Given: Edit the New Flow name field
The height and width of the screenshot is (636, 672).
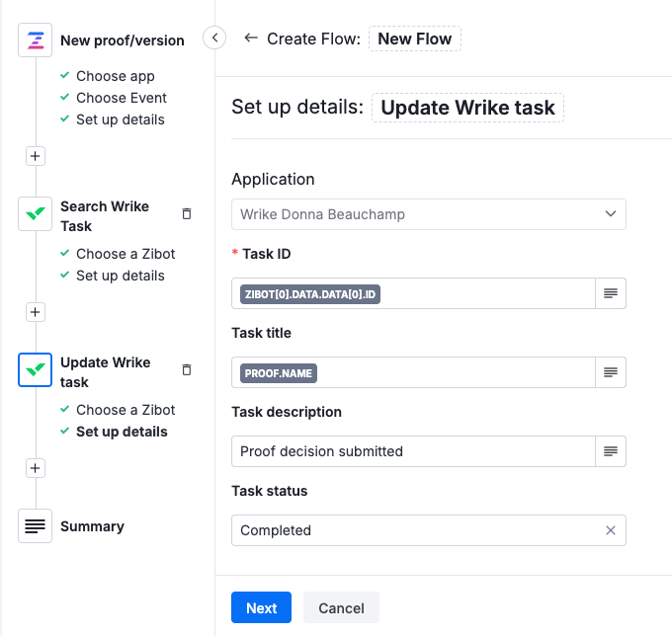Looking at the screenshot, I should pyautogui.click(x=415, y=39).
